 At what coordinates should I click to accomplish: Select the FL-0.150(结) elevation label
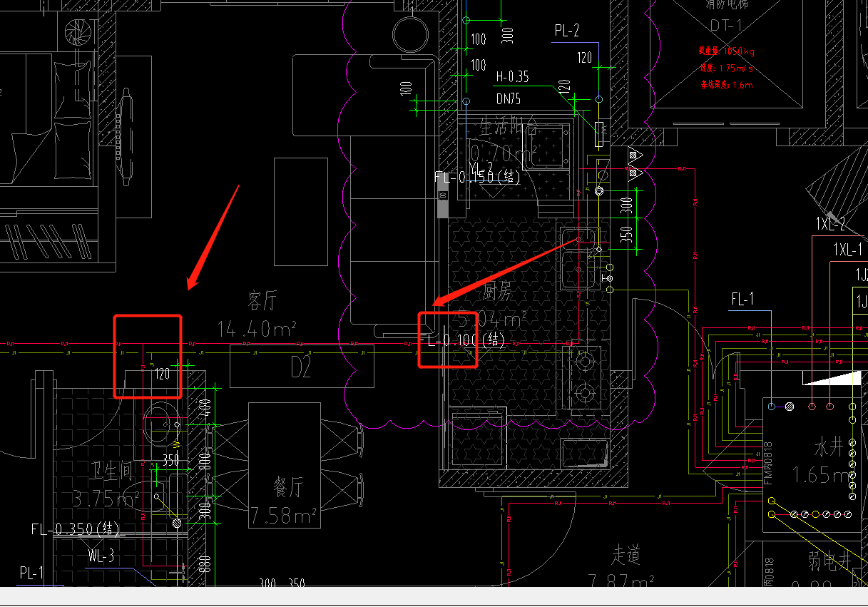pos(478,177)
